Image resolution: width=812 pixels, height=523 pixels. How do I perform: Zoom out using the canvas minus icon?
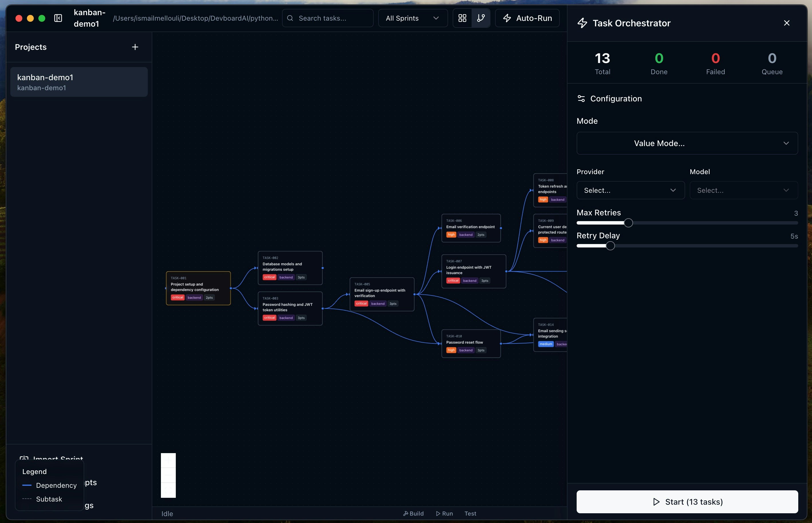coord(168,475)
